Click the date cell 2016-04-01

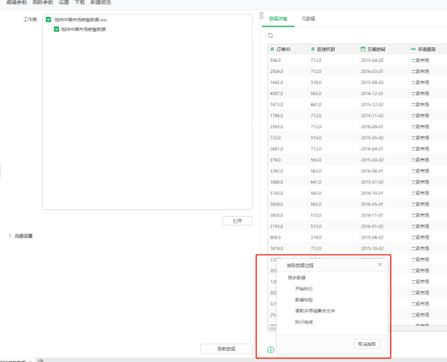[x=372, y=149]
